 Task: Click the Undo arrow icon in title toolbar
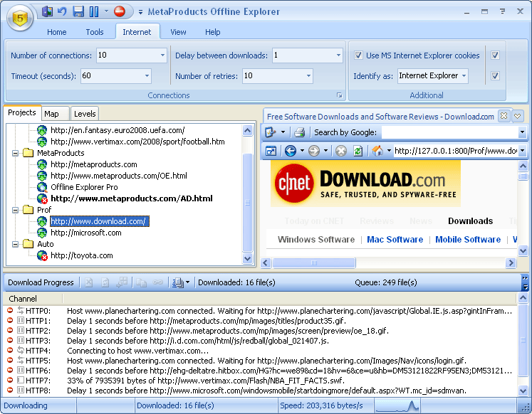click(63, 11)
